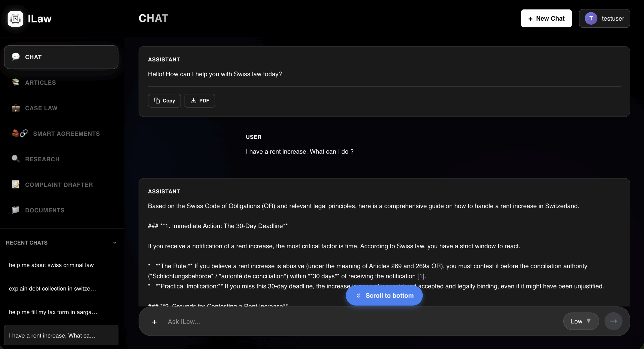Download the greeting message as PDF
Viewport: 644px width, 349px height.
coord(200,101)
